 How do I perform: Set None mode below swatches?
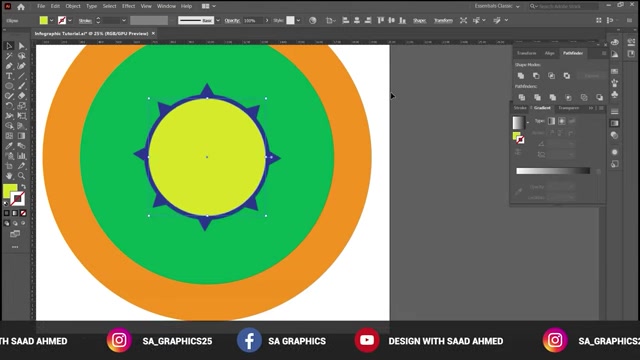23,213
